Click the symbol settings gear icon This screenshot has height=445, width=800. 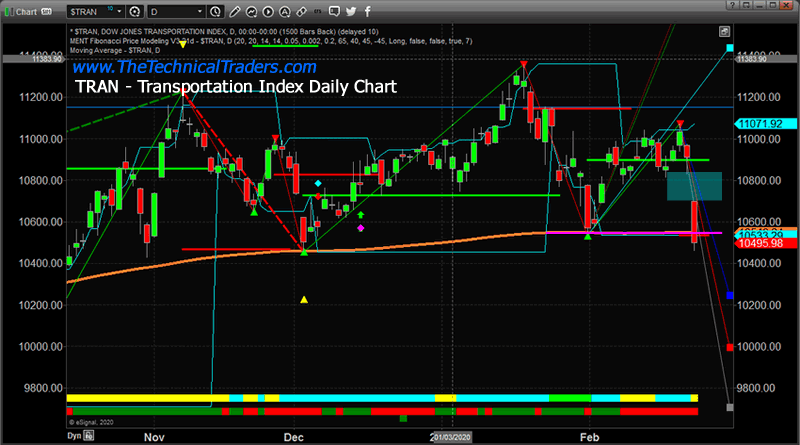coord(135,11)
